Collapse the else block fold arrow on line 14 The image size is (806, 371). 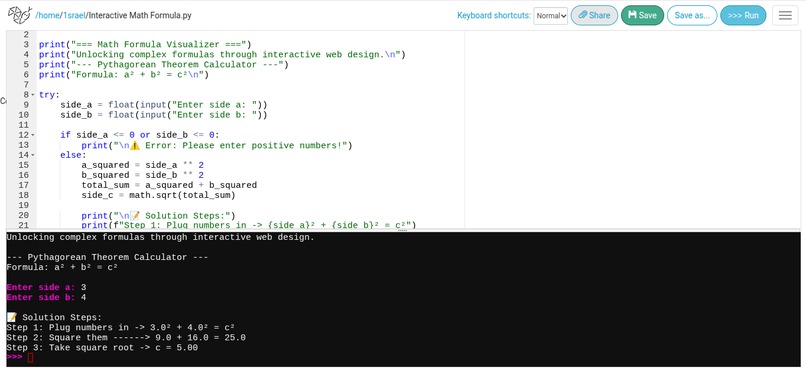point(33,155)
